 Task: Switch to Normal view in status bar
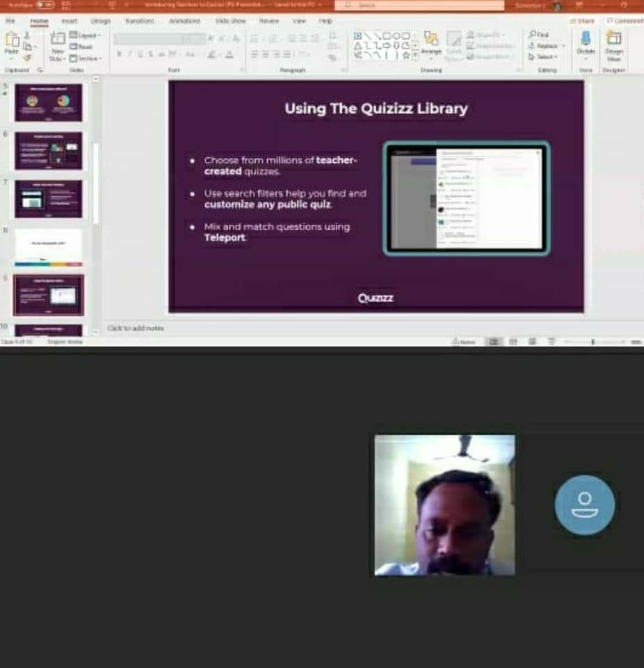click(x=494, y=342)
